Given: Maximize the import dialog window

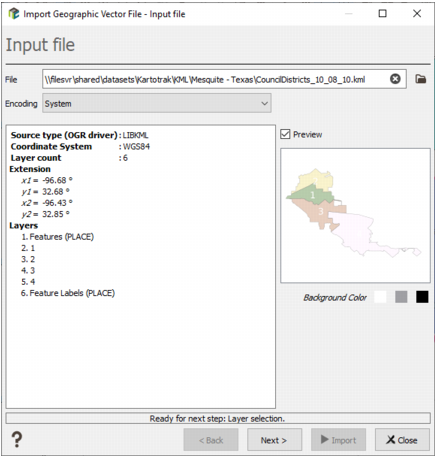Looking at the screenshot, I should (x=383, y=14).
